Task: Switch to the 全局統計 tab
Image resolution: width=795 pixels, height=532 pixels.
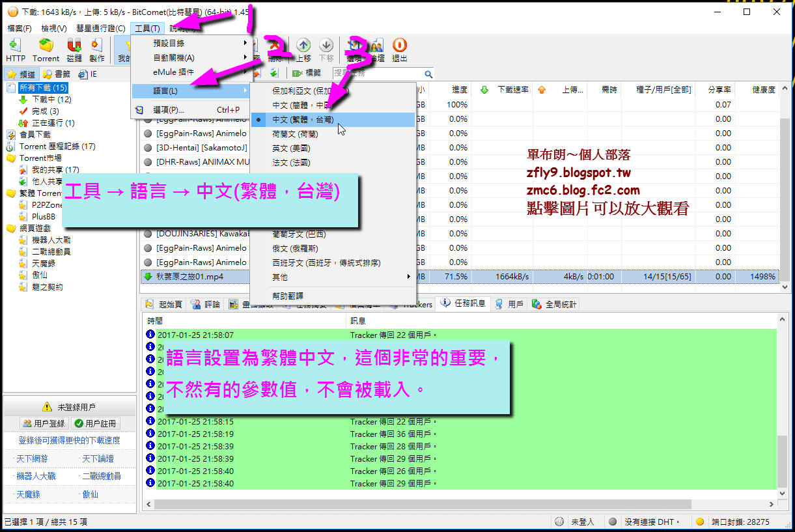Action: (555, 304)
